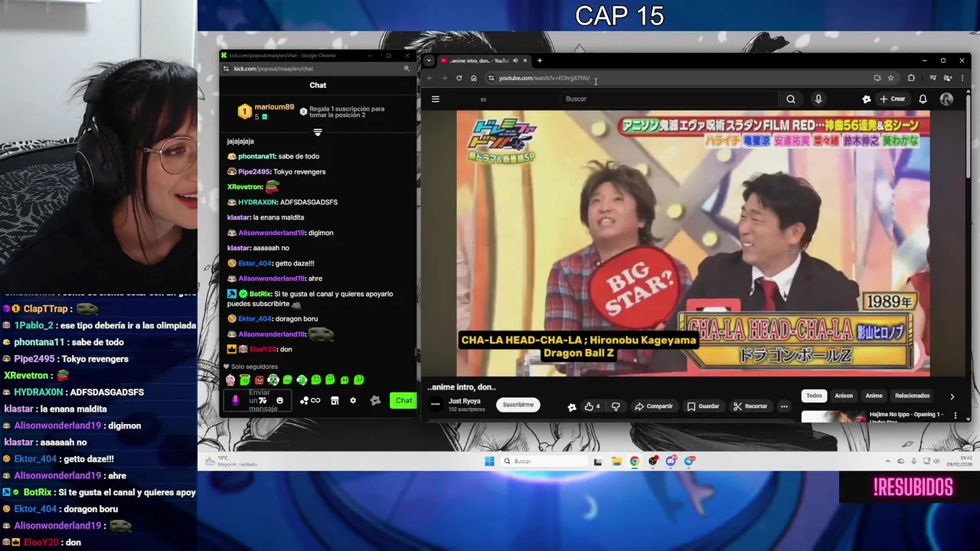Image resolution: width=980 pixels, height=551 pixels.
Task: Click Guardar to save the video
Action: coord(702,406)
